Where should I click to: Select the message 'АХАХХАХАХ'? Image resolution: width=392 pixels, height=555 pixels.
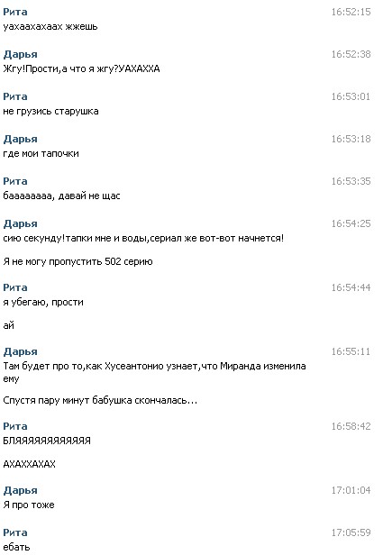(x=30, y=464)
